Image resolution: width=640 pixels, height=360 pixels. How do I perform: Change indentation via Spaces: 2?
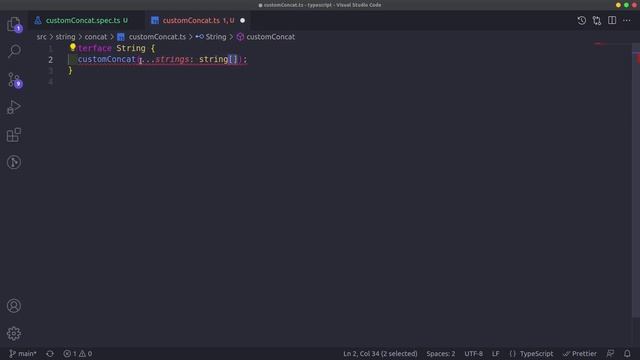tap(440, 353)
